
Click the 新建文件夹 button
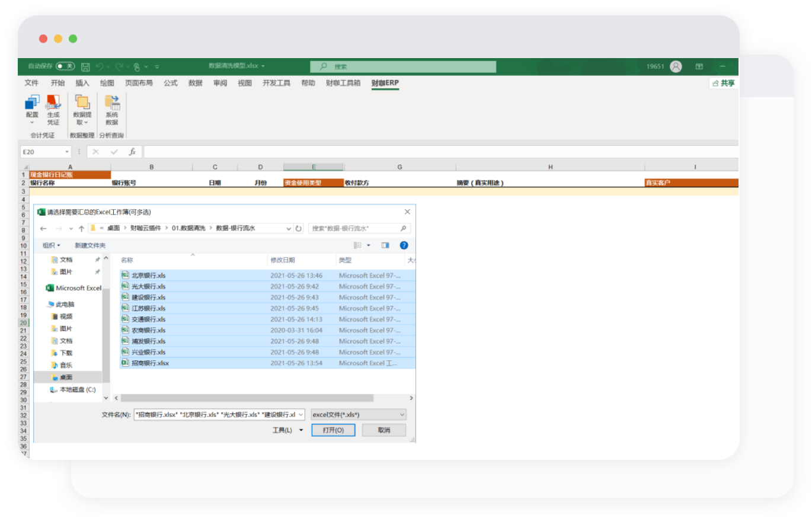tap(90, 245)
